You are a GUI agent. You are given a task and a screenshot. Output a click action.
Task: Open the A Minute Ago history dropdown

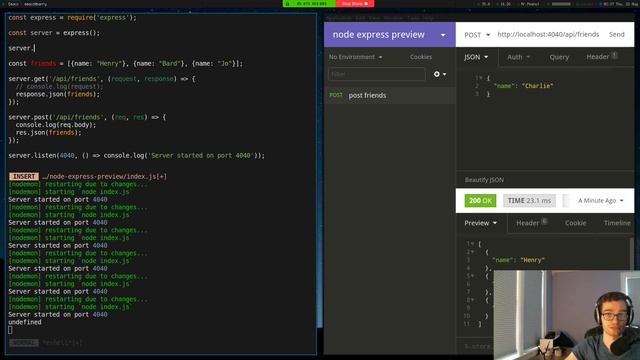pos(600,201)
